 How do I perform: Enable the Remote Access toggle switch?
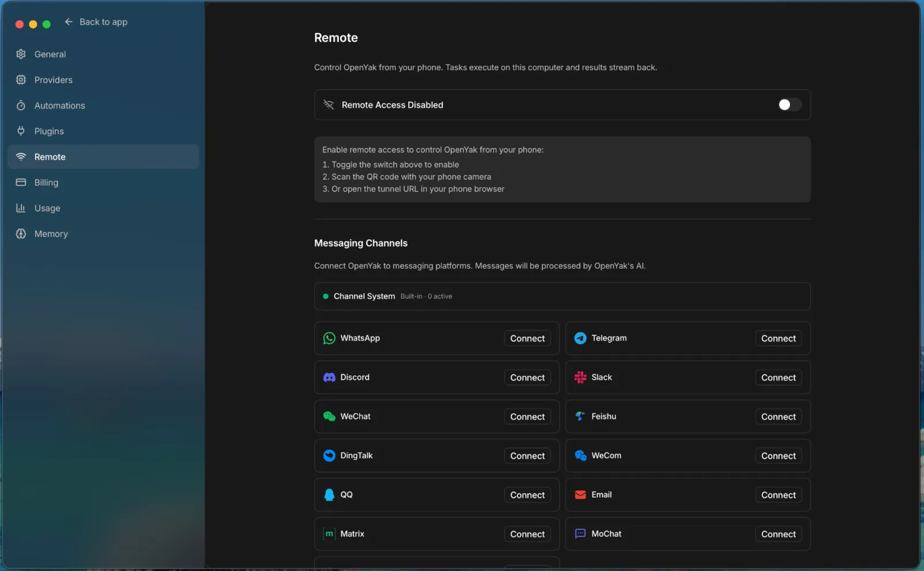(x=789, y=105)
